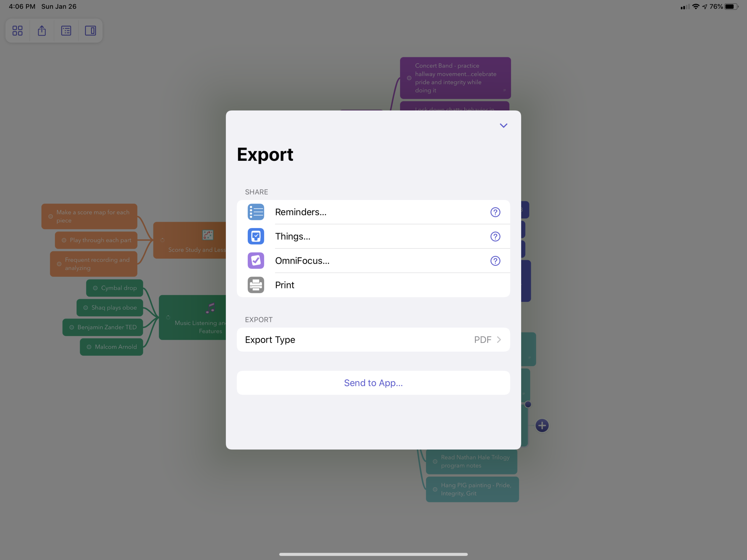Click PDF arrow to change export type
The image size is (747, 560).
[498, 339]
